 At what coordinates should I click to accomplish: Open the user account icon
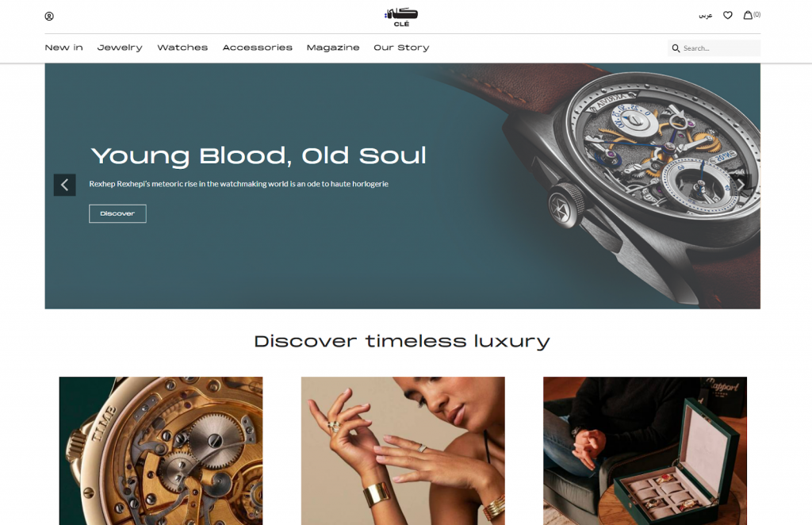point(49,16)
